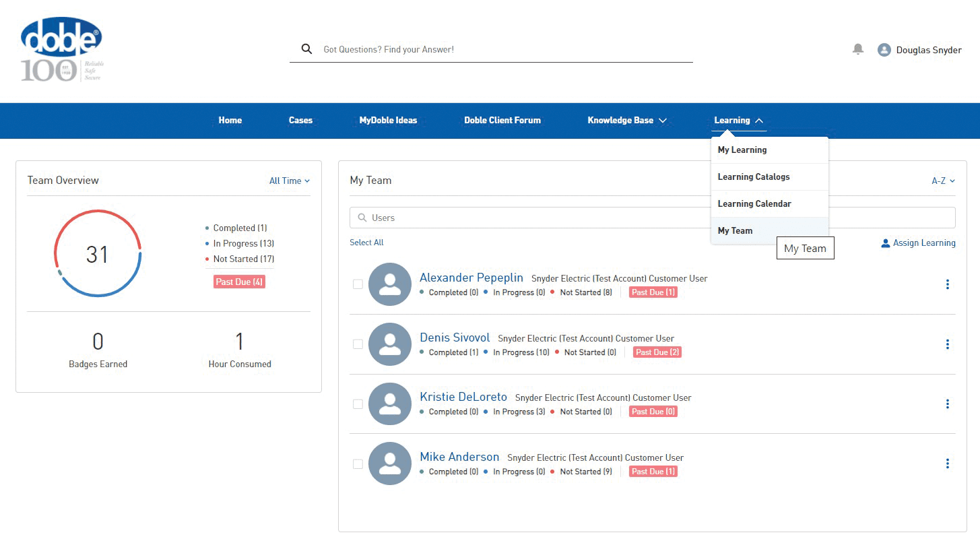Click the 'Hour Consumed' count

pyautogui.click(x=239, y=342)
